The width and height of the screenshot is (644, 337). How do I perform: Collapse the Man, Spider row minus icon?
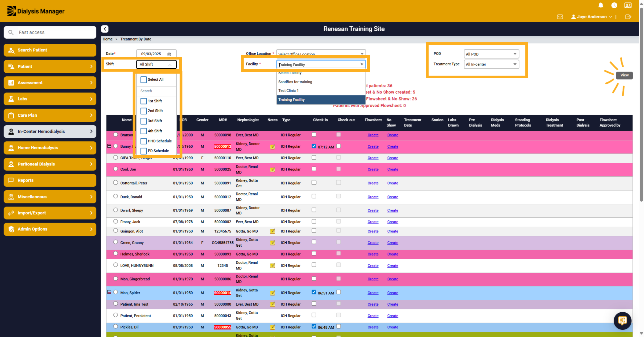[109, 292]
